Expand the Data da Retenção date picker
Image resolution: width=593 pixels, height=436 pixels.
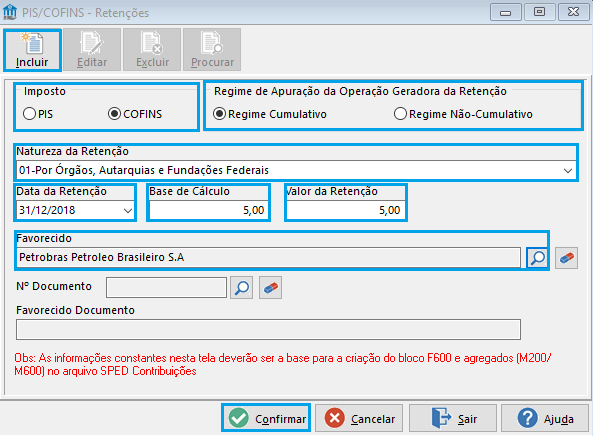(128, 211)
